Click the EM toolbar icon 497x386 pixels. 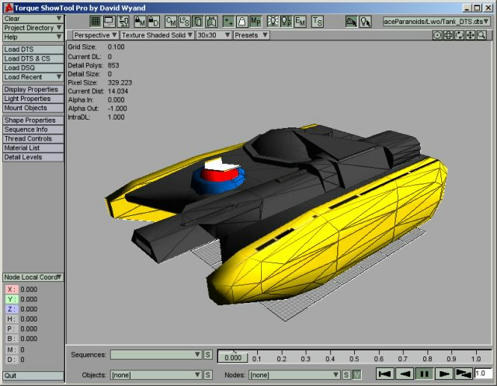click(300, 21)
